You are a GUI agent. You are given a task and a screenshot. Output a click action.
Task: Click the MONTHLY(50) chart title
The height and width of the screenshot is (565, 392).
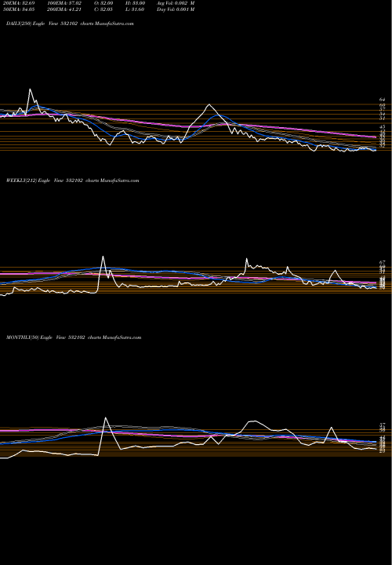74,337
